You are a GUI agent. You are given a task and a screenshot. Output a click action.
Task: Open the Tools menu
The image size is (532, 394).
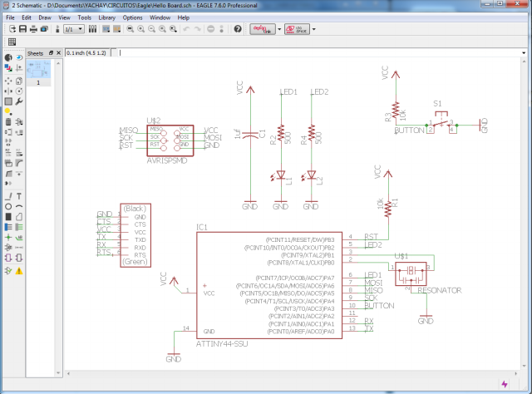tap(84, 17)
